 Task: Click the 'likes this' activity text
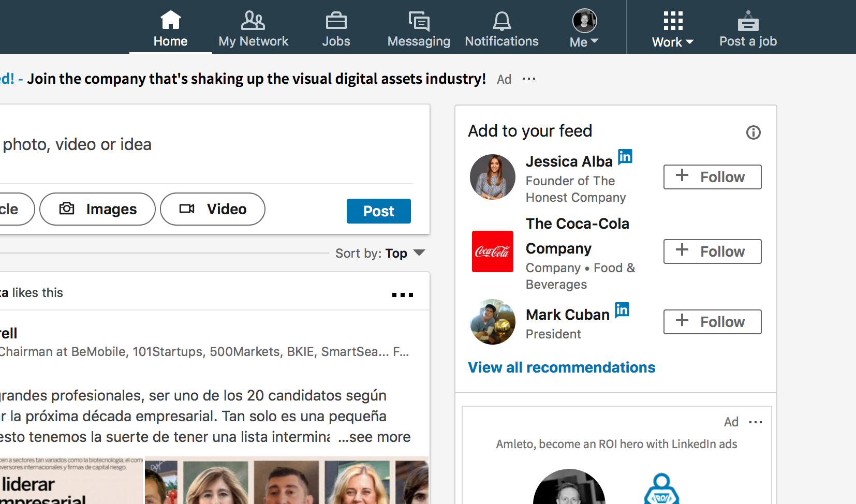pyautogui.click(x=37, y=293)
